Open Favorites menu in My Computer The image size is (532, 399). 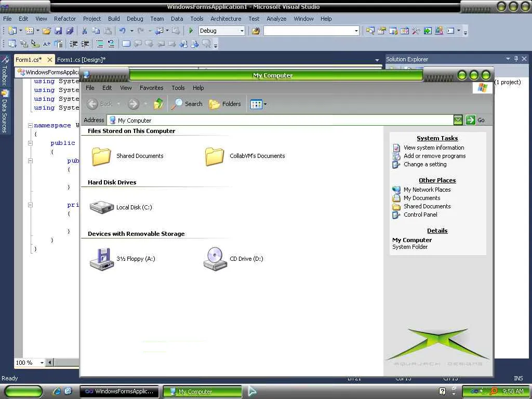point(151,88)
